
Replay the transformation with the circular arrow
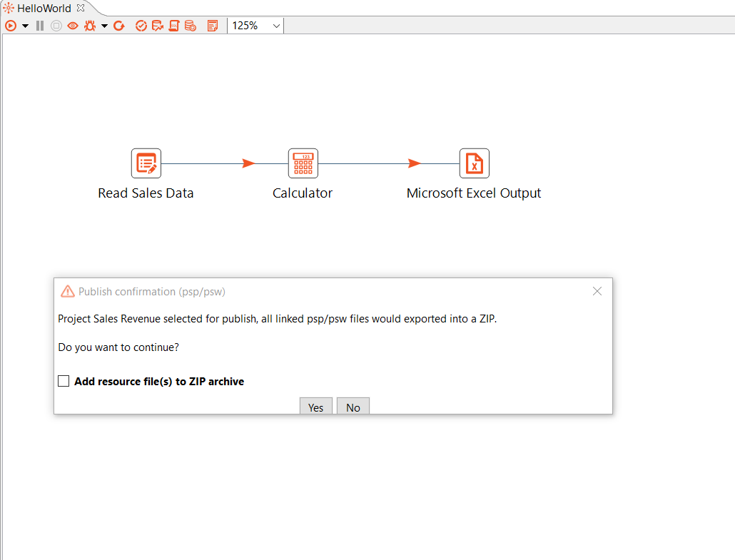[119, 26]
